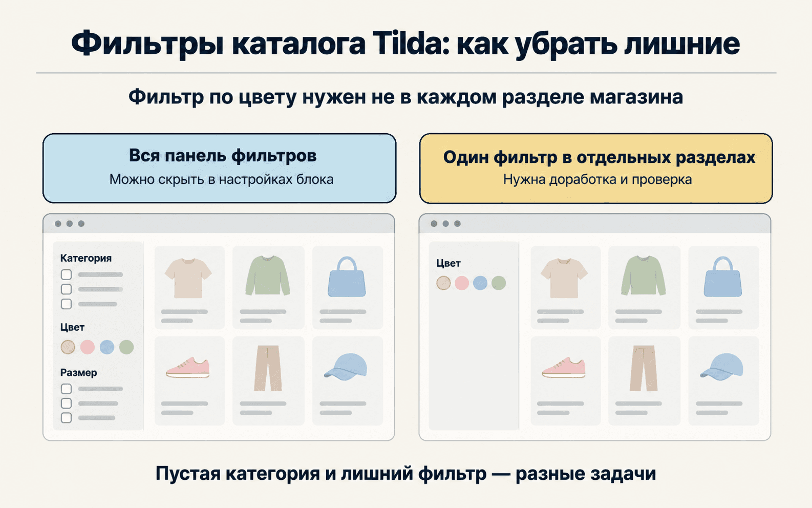Select the green sweater in the left catalog
This screenshot has height=508, width=812.
point(267,276)
